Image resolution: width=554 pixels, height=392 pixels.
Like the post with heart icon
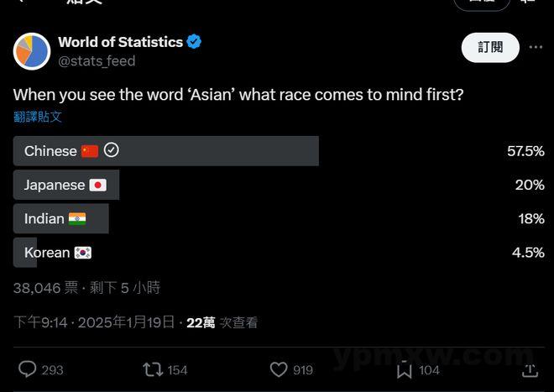pyautogui.click(x=279, y=369)
